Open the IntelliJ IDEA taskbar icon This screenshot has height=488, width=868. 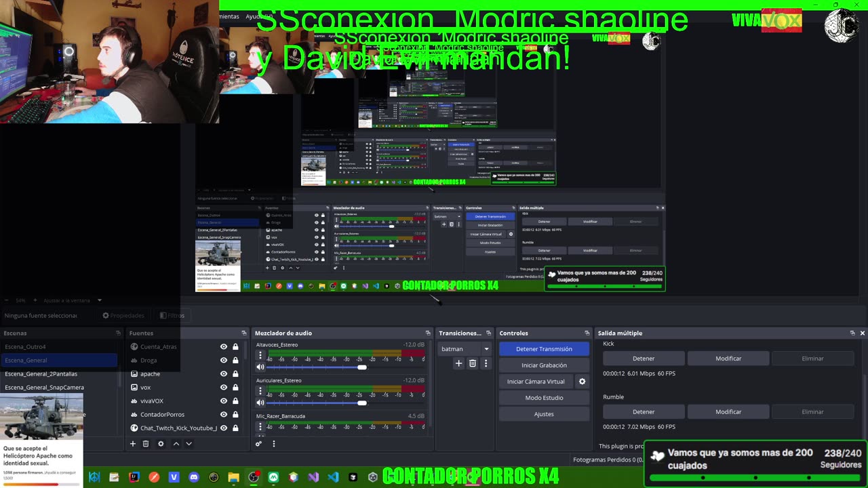pos(134,477)
